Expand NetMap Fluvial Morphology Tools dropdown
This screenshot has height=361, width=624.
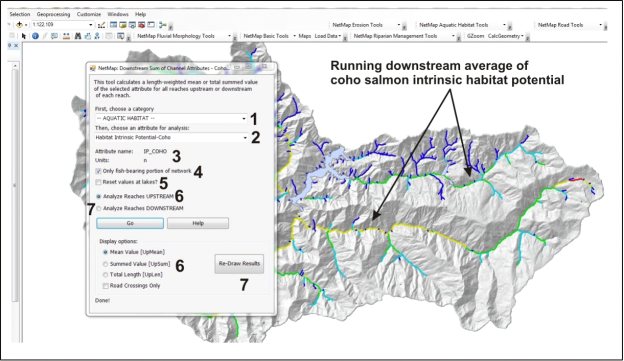[x=184, y=36]
